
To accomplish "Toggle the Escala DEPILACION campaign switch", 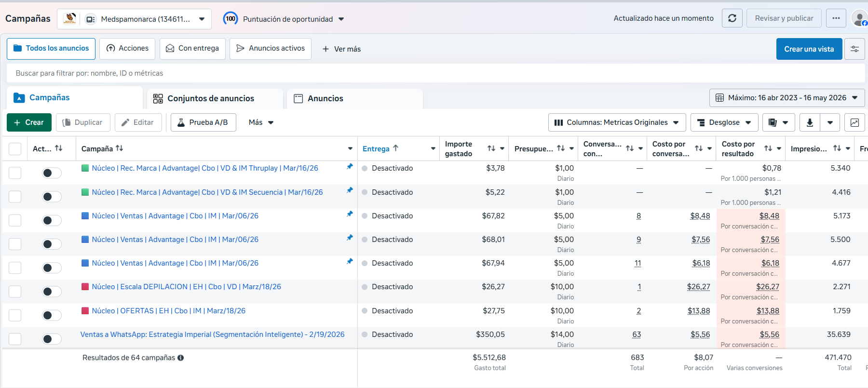I will click(x=52, y=292).
